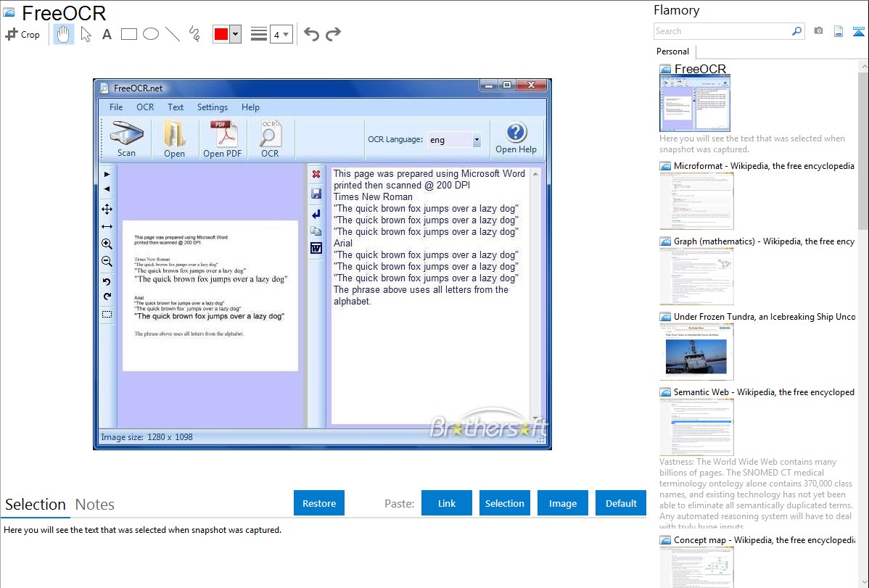Click the red X clear text icon
Image resolution: width=869 pixels, height=588 pixels.
pos(316,174)
